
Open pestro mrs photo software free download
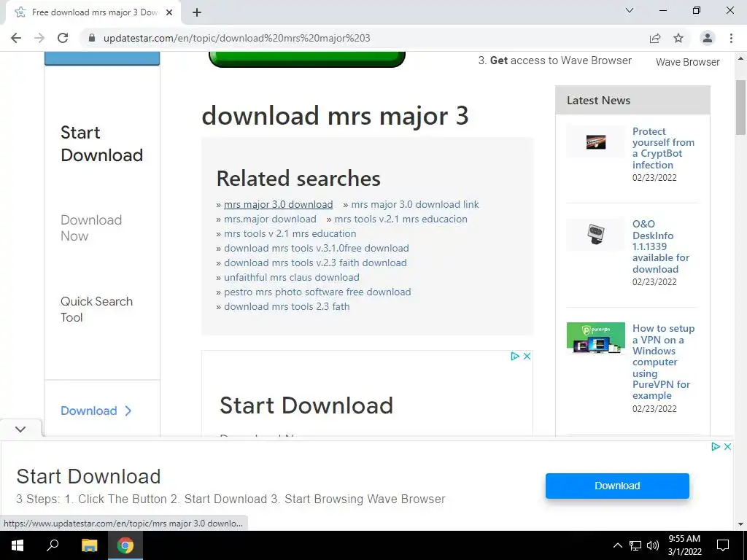(317, 292)
